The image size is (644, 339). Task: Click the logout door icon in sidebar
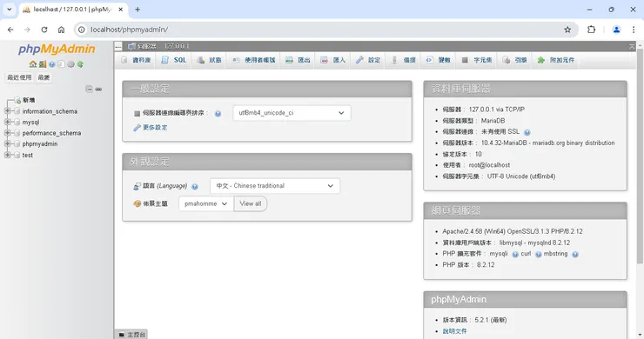tap(43, 64)
